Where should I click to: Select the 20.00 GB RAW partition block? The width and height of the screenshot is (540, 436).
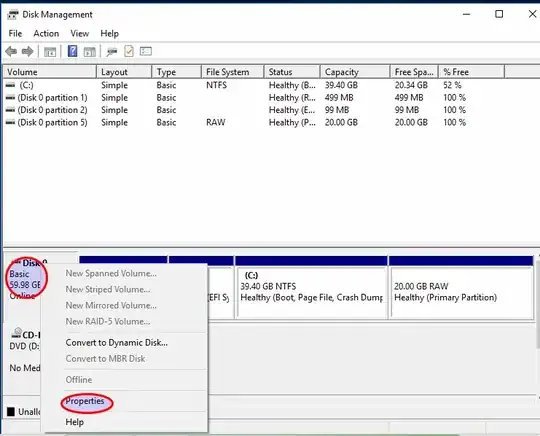point(461,293)
